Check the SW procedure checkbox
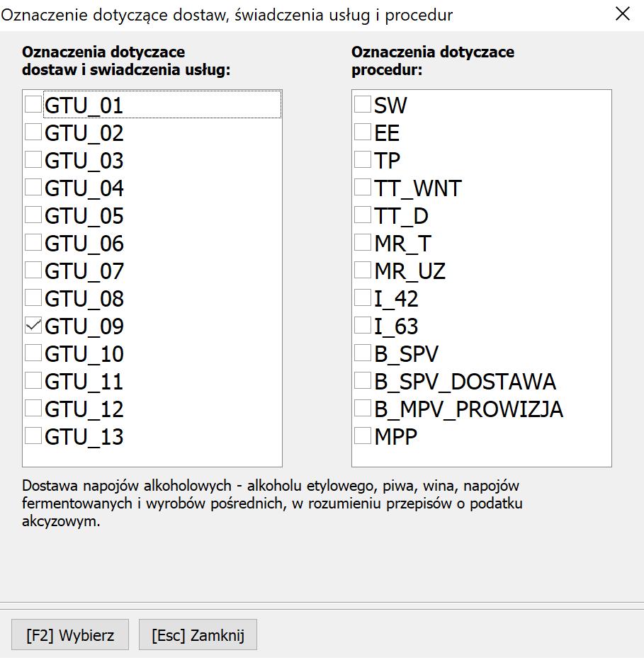This screenshot has height=660, width=644. click(x=363, y=104)
